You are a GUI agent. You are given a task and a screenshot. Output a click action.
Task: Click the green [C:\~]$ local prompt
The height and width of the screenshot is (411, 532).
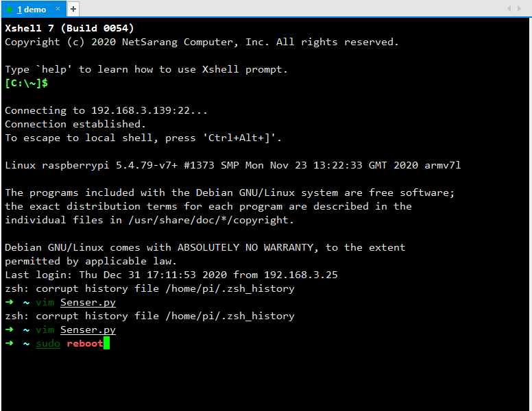tap(26, 83)
